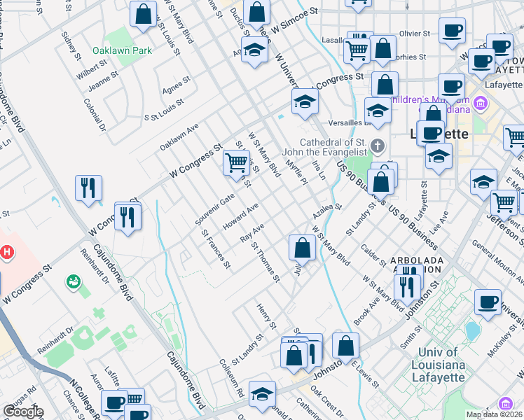Select the coffee marker northeast of Univ of Louisiana

pos(488,304)
